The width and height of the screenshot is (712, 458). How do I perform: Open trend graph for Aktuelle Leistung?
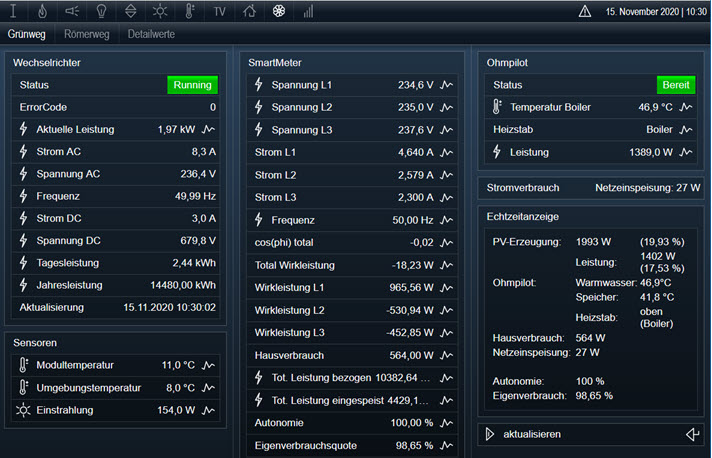click(209, 129)
